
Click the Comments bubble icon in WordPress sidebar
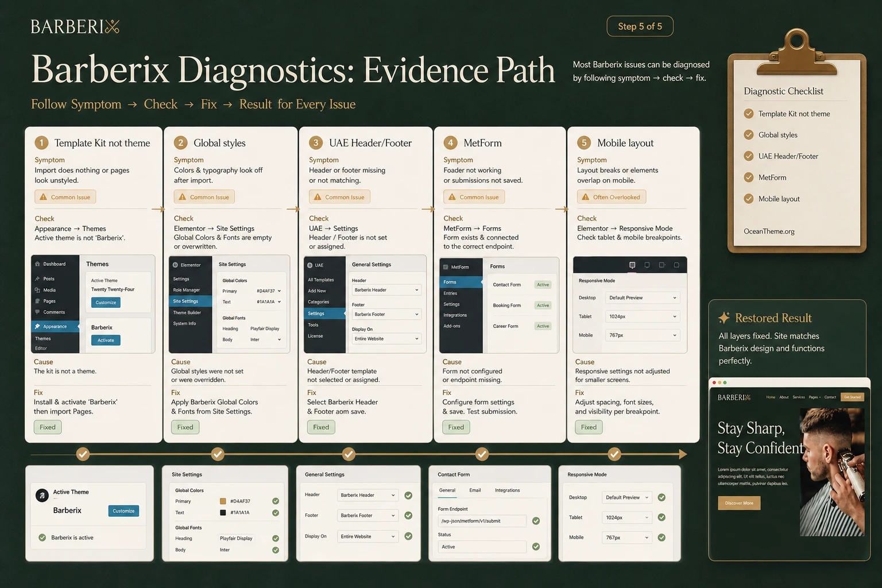(x=37, y=312)
